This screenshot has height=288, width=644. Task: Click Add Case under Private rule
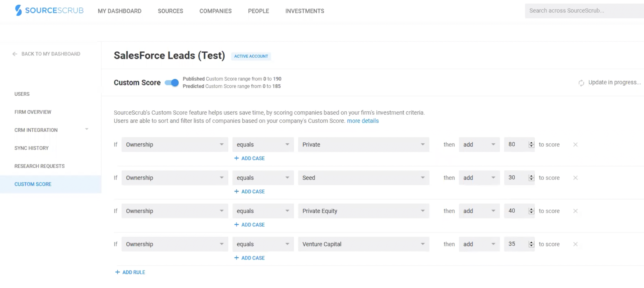coord(250,158)
